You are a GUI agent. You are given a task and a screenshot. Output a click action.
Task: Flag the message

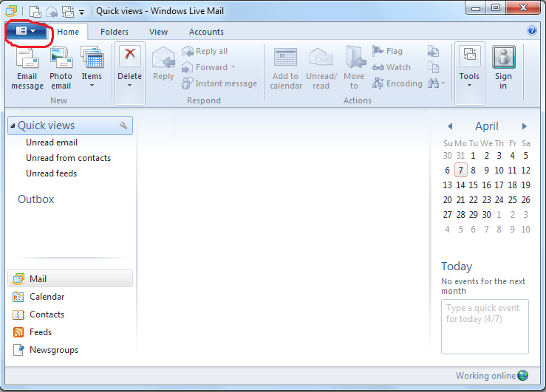tap(387, 51)
